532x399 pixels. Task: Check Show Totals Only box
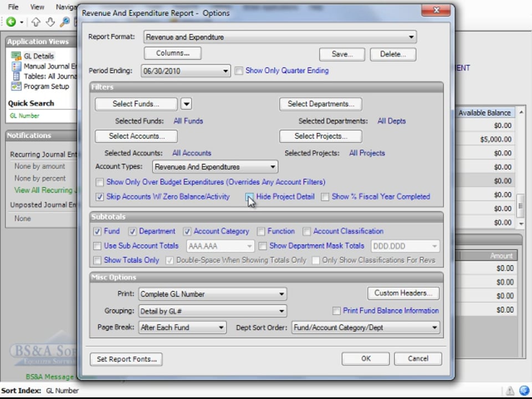click(x=97, y=260)
